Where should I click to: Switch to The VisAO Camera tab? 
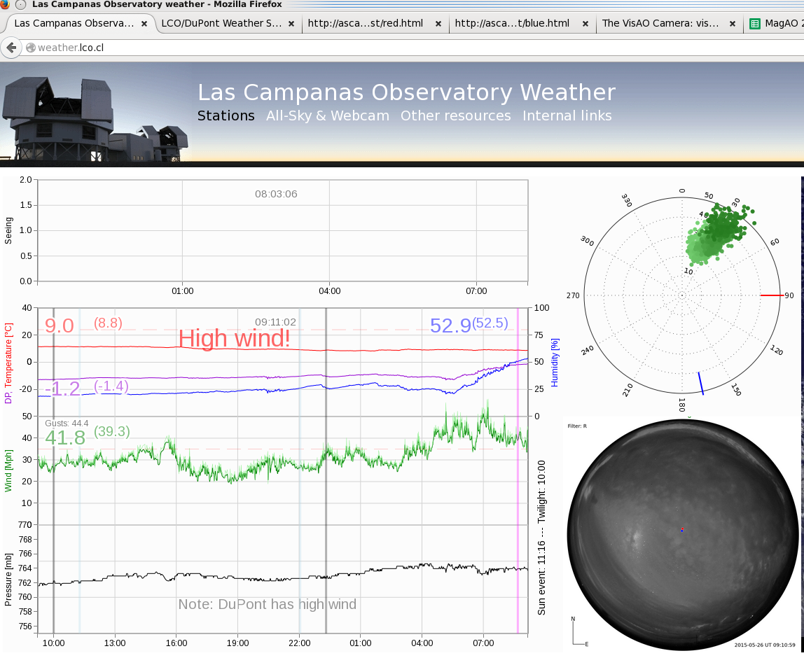tap(670, 24)
